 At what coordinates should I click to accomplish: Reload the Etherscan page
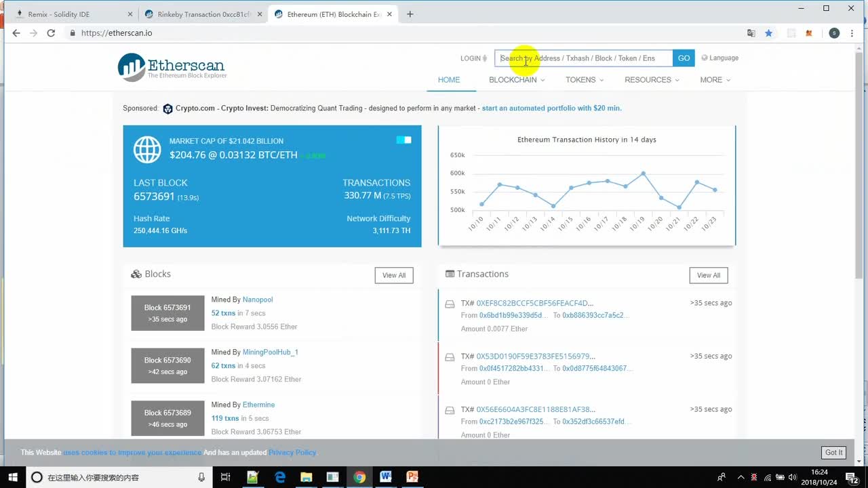(51, 33)
